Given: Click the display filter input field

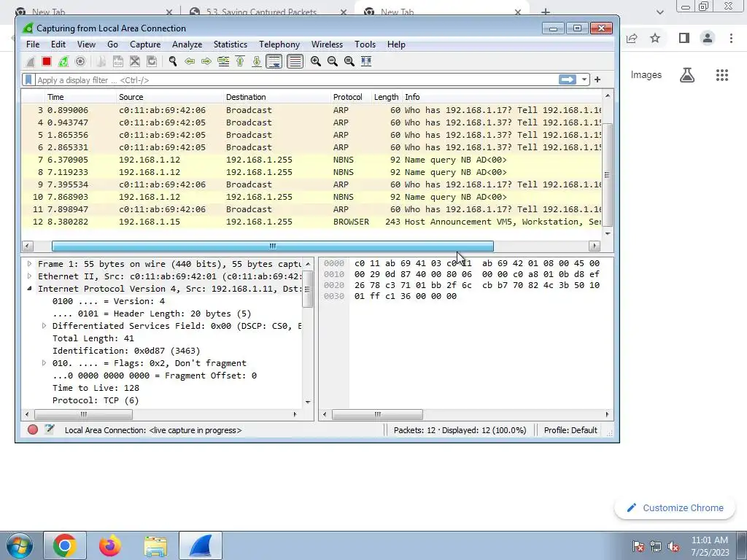Looking at the screenshot, I should pos(295,80).
